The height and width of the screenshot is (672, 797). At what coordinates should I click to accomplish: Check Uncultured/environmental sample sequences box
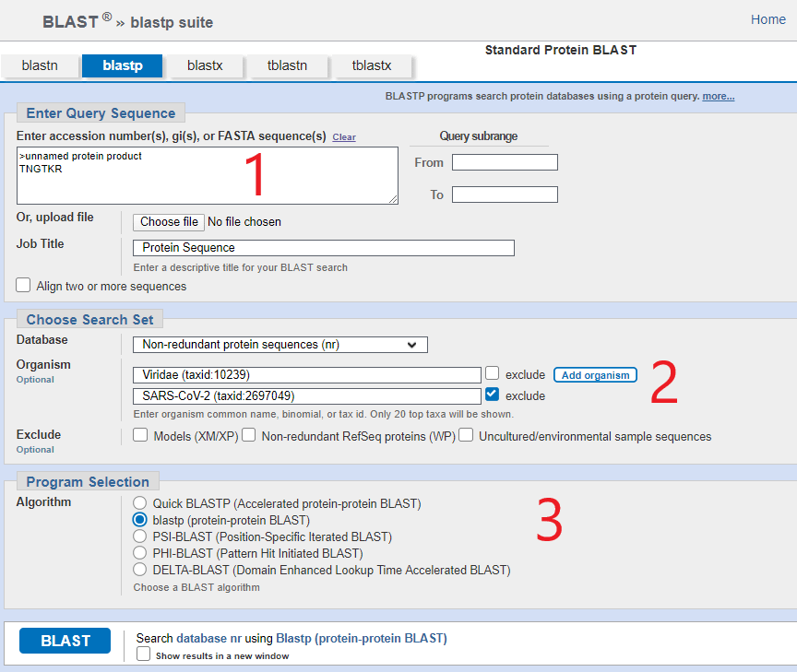pos(466,435)
